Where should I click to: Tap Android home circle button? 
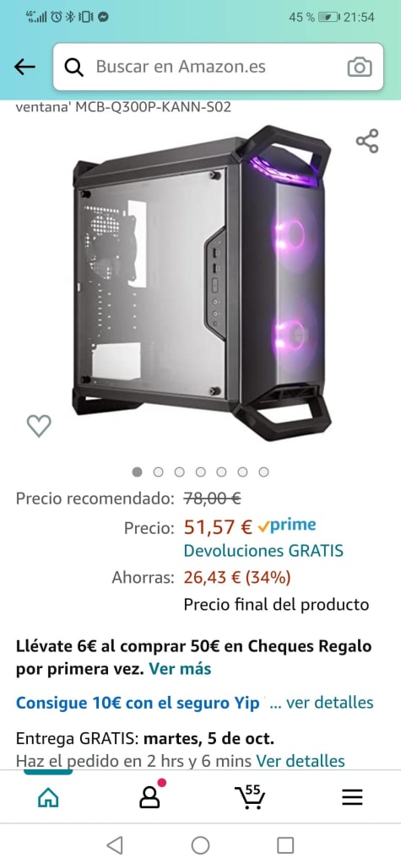click(x=201, y=845)
